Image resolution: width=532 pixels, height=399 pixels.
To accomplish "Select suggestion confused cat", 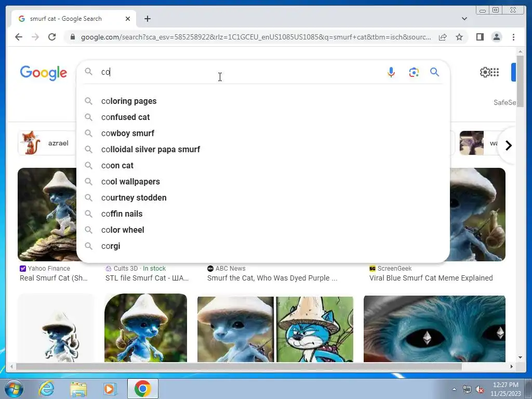I will click(x=263, y=117).
